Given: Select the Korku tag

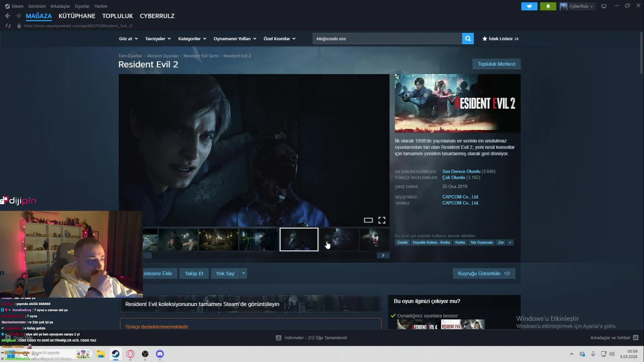Looking at the screenshot, I should coord(460,242).
